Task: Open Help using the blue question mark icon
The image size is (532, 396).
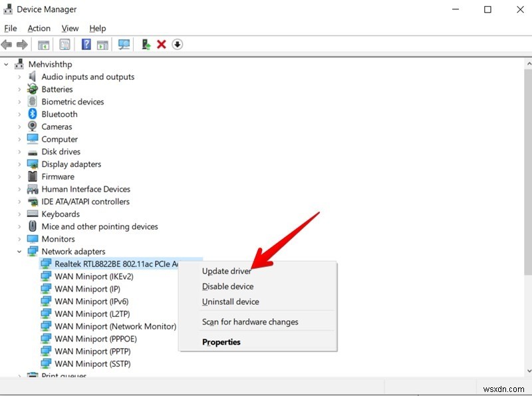Action: click(84, 44)
